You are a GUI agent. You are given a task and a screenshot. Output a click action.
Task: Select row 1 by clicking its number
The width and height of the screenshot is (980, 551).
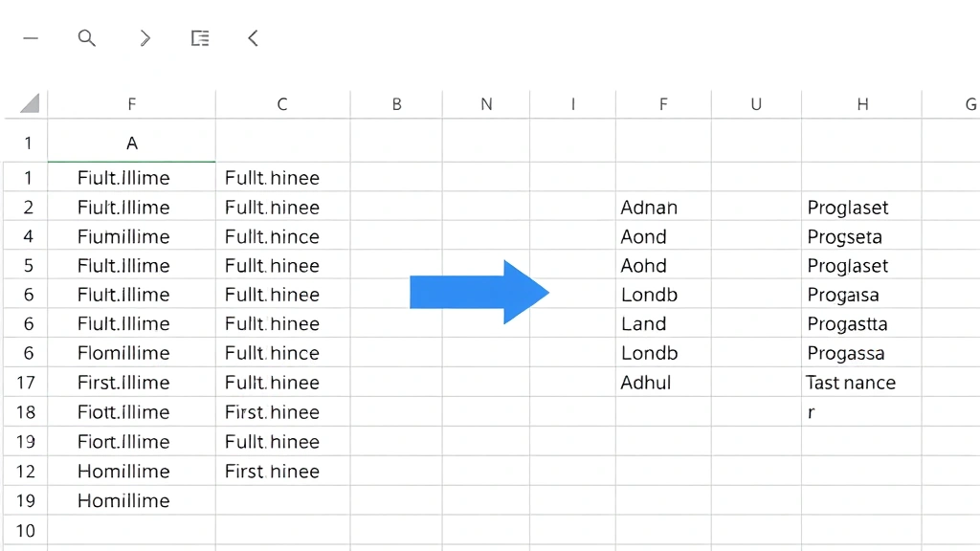coord(26,142)
